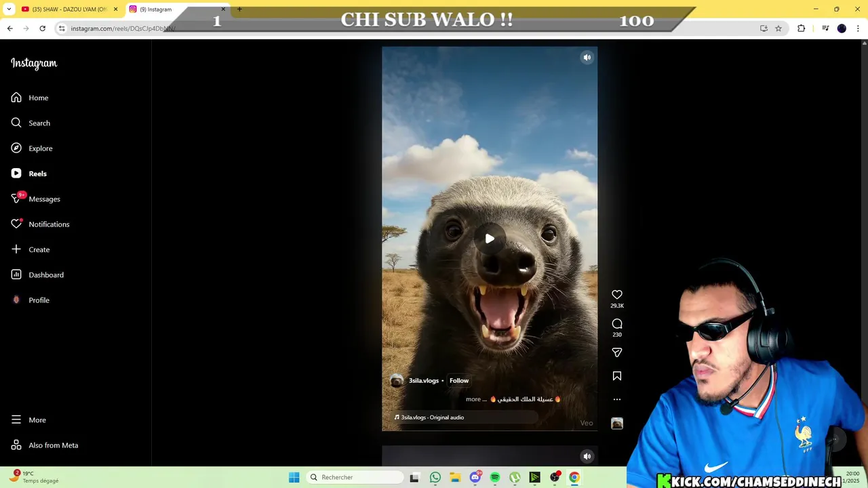Open Spotify from the taskbar

pyautogui.click(x=495, y=477)
